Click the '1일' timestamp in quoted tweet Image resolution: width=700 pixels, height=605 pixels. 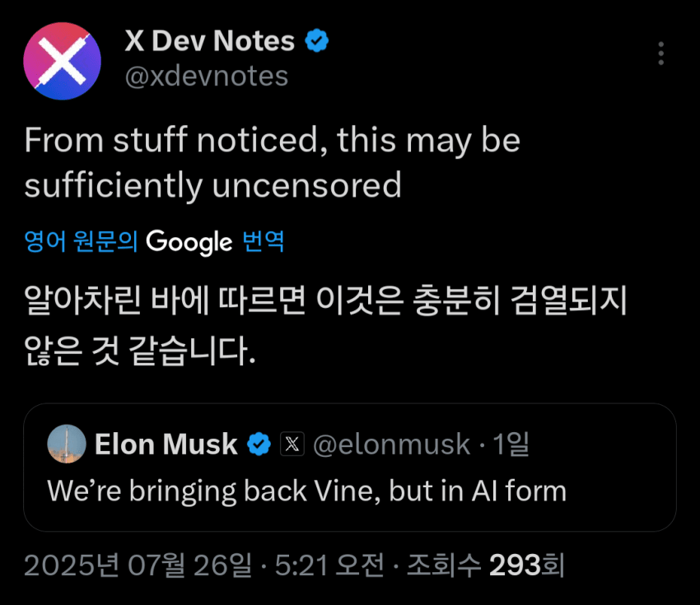[511, 444]
